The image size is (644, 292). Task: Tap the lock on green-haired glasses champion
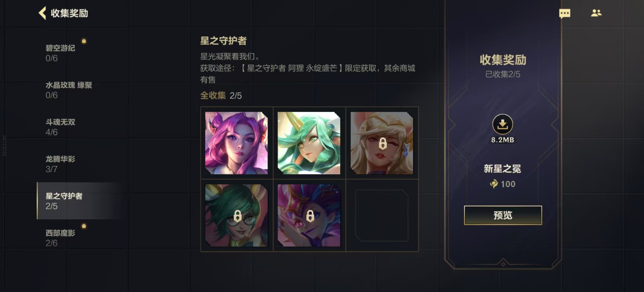pyautogui.click(x=237, y=216)
